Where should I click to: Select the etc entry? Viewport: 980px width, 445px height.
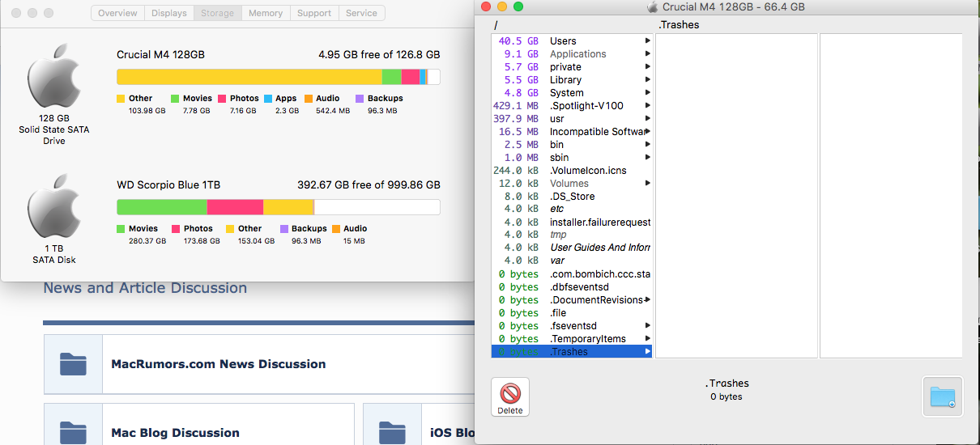(572, 209)
